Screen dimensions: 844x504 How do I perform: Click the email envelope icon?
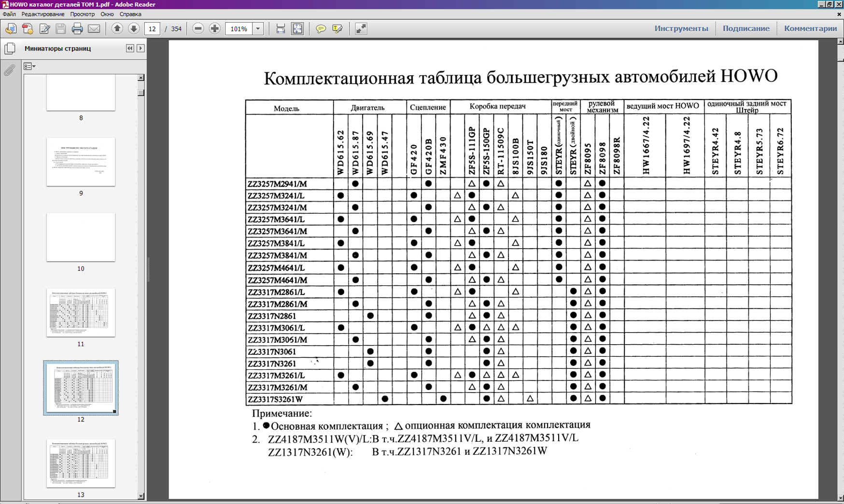[x=94, y=29]
